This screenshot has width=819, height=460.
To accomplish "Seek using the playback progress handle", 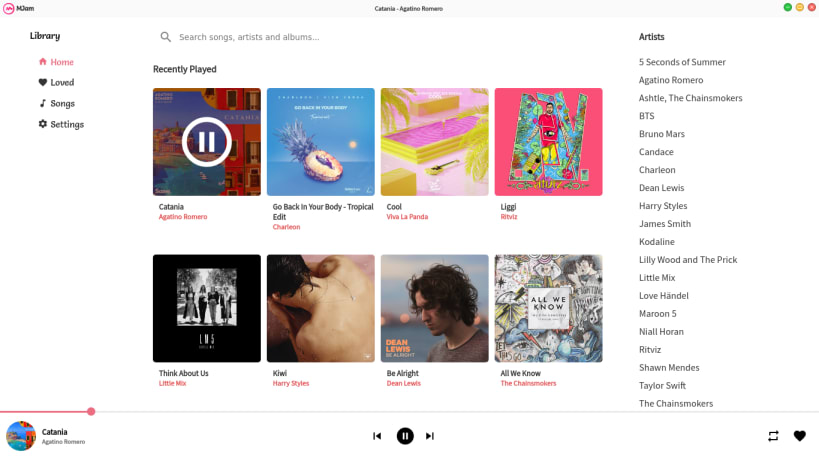I will [91, 411].
